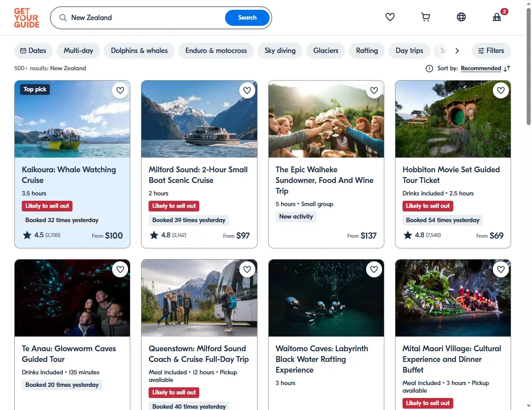Click the 'New activity' tag
This screenshot has height=410, width=532.
click(296, 217)
